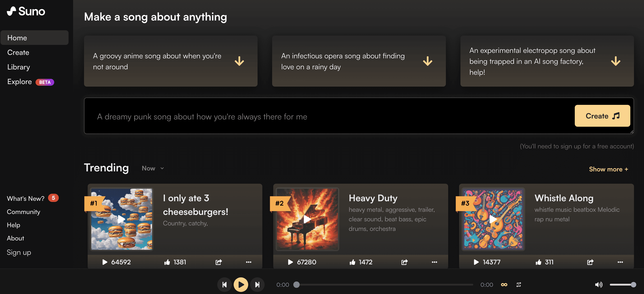Click the song description input field
The height and width of the screenshot is (294, 644).
coord(325,116)
